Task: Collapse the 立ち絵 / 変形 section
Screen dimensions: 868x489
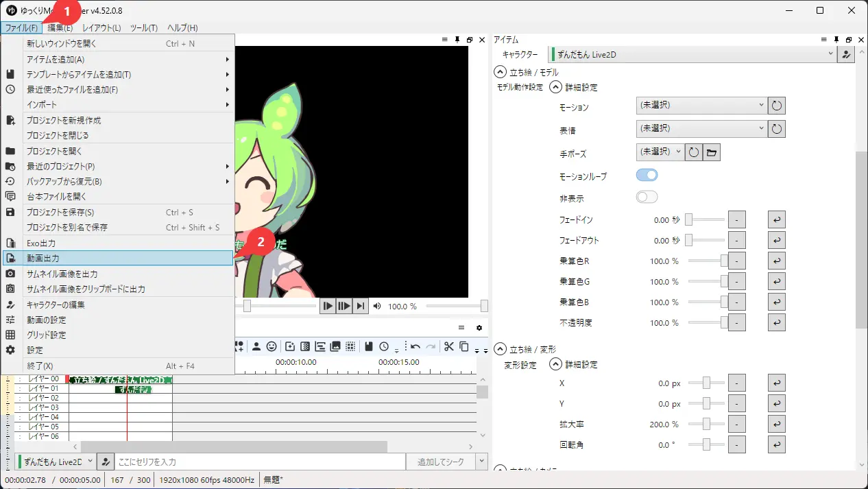Action: (500, 349)
